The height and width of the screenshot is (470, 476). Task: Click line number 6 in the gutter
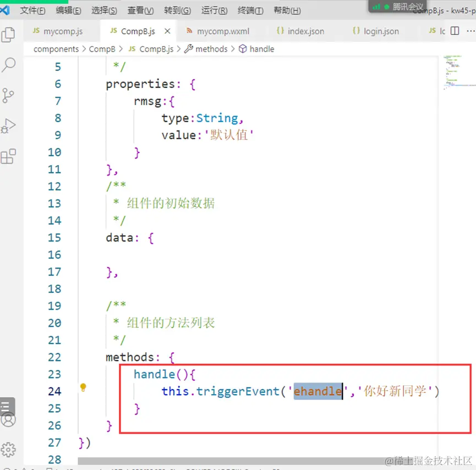pos(58,84)
